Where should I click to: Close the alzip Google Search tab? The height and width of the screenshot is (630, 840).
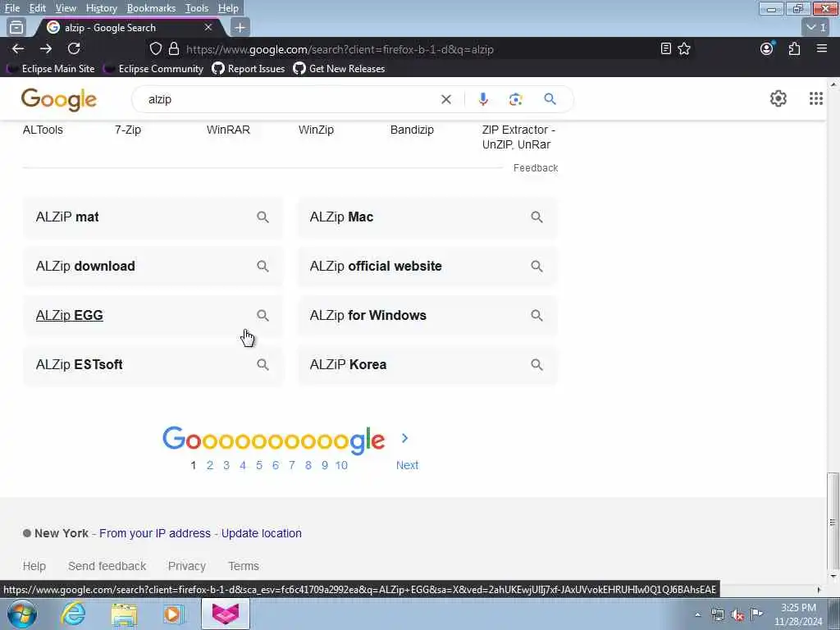(x=208, y=27)
